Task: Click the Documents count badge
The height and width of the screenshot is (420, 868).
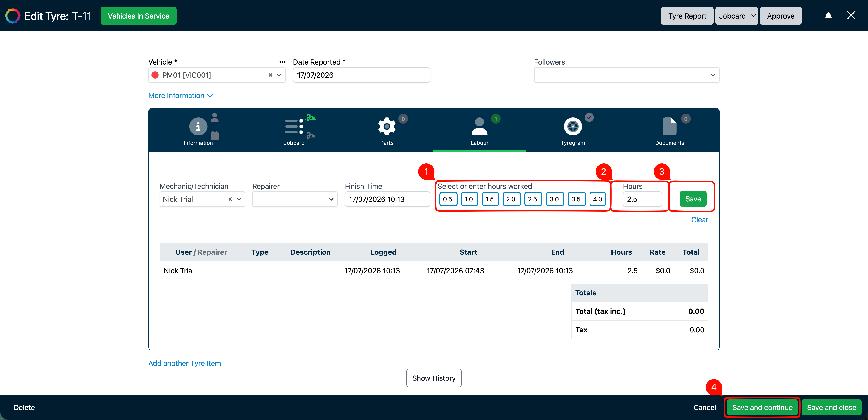Action: point(686,119)
